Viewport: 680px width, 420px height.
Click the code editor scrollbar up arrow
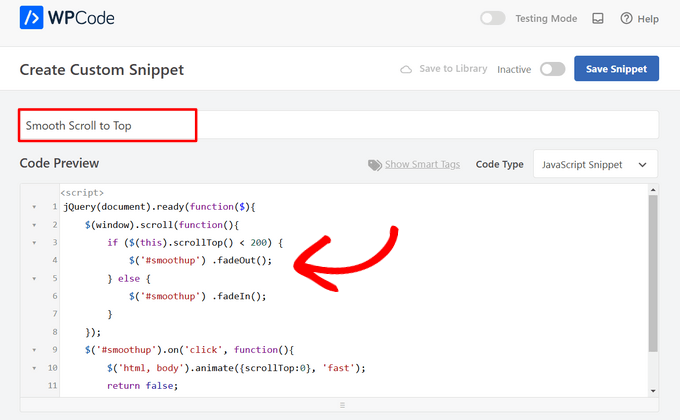[653, 190]
